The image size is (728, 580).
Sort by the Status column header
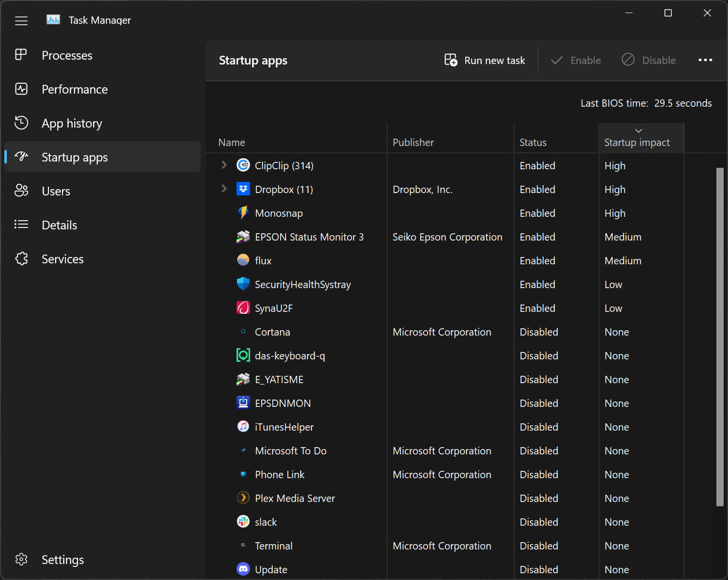coord(556,138)
